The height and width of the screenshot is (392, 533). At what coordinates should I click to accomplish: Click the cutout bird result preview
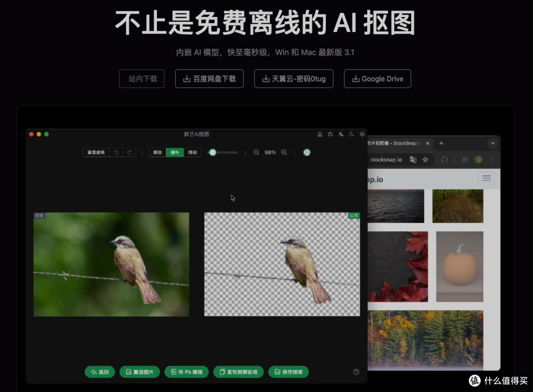282,265
